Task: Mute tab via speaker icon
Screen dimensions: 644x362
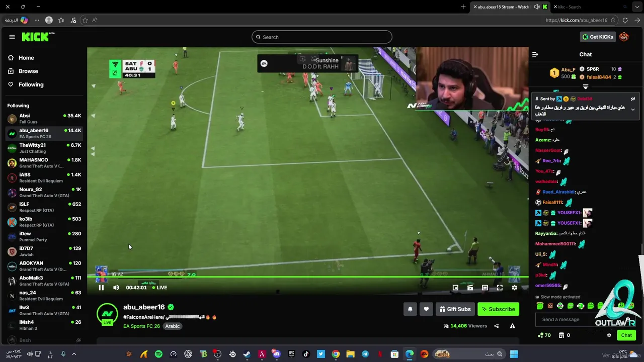Action: [537, 7]
